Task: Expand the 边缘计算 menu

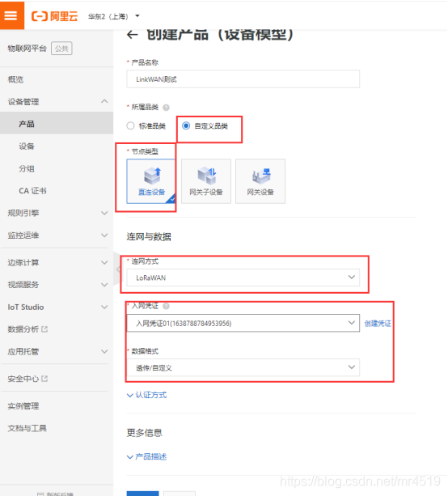Action: pyautogui.click(x=57, y=262)
